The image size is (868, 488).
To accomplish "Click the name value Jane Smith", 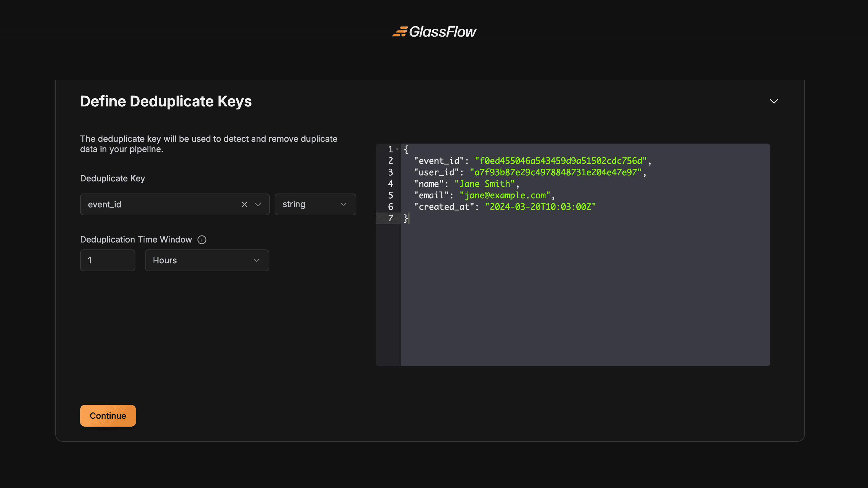I will [484, 184].
